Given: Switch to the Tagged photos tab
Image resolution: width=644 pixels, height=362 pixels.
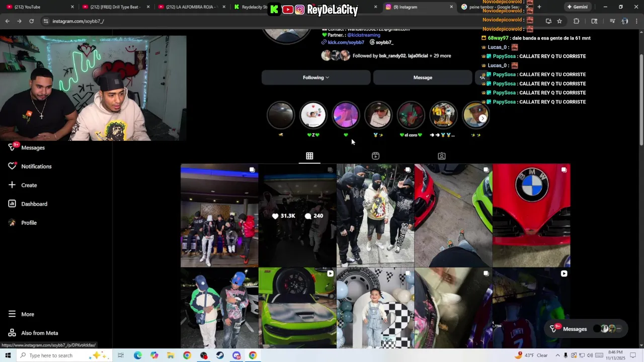Looking at the screenshot, I should tap(441, 156).
